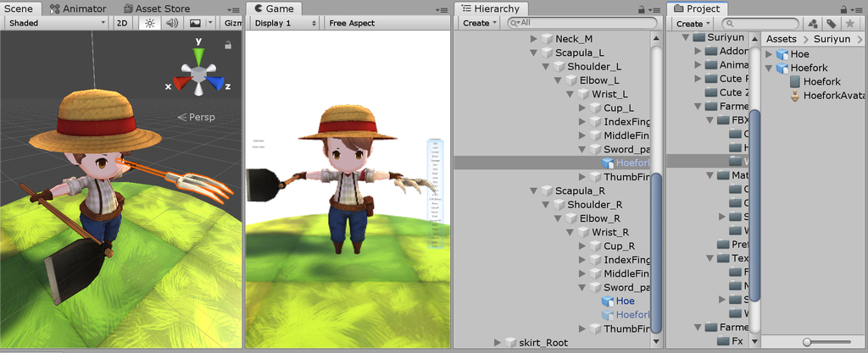Open the Scene panel options menu icon

point(235,10)
